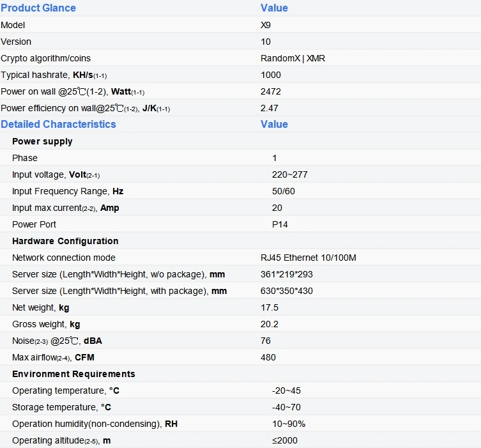Select the 'Model' row label
Viewport: 481px width, 448px height.
13,25
